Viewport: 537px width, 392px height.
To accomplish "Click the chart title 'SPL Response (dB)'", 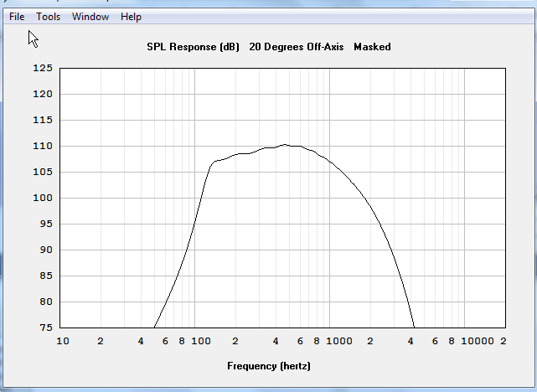I will click(x=193, y=47).
